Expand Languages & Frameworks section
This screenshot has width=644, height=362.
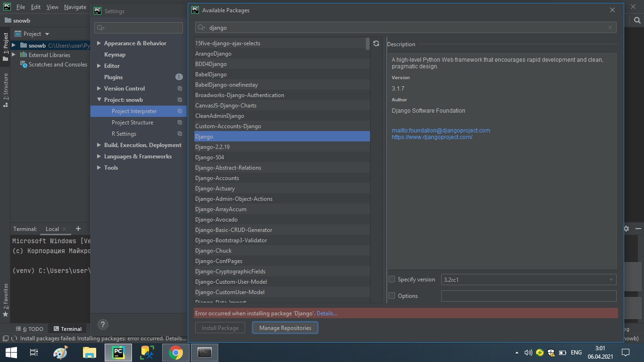99,156
